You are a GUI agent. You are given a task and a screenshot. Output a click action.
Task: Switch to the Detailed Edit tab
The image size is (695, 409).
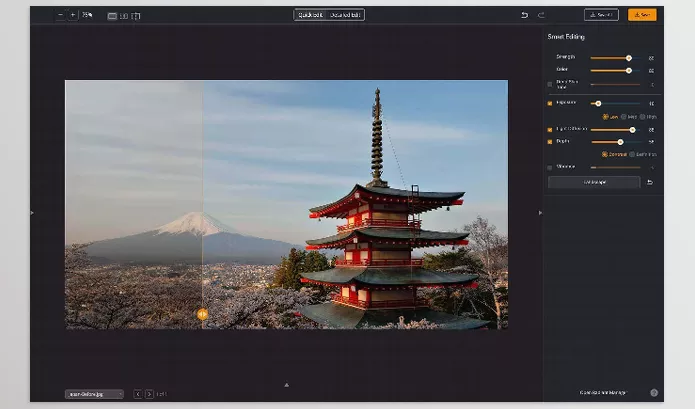pos(345,15)
